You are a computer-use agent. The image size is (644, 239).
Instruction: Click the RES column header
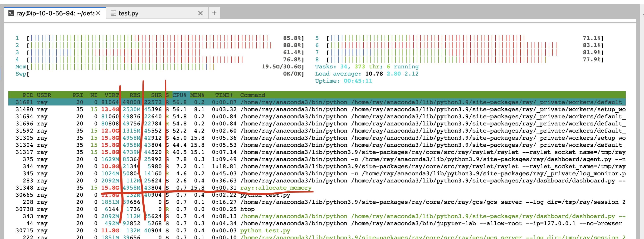(x=135, y=95)
